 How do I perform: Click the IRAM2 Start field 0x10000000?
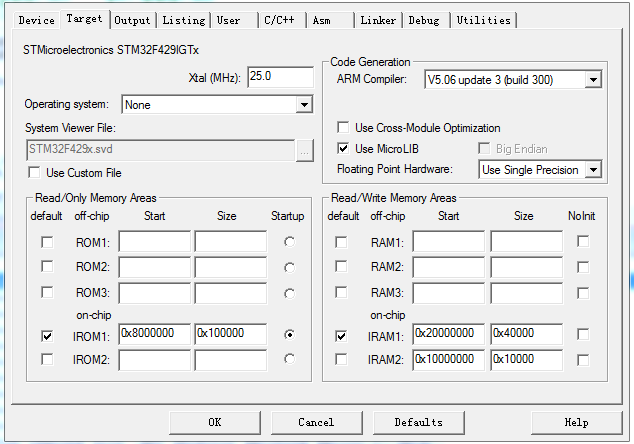[x=448, y=360]
